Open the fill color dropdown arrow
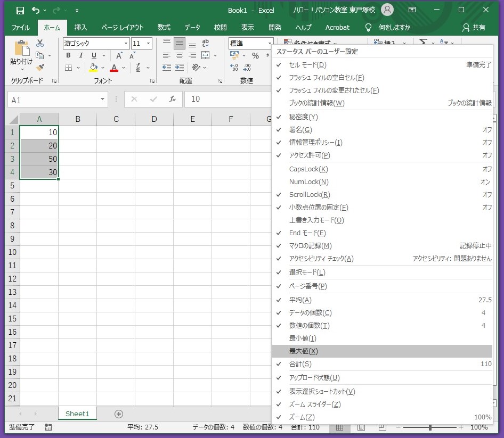The width and height of the screenshot is (504, 438). [103, 68]
